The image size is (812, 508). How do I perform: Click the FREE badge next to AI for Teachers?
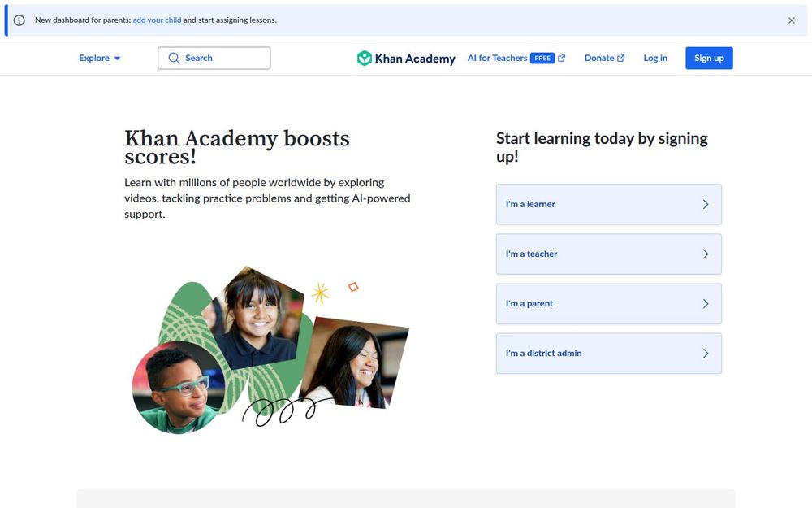(542, 58)
